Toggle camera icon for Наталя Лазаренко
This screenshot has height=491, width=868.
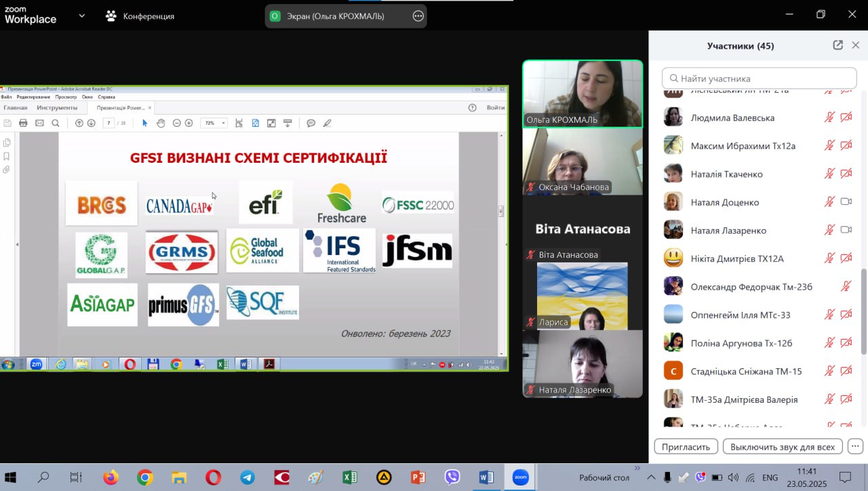coord(846,230)
